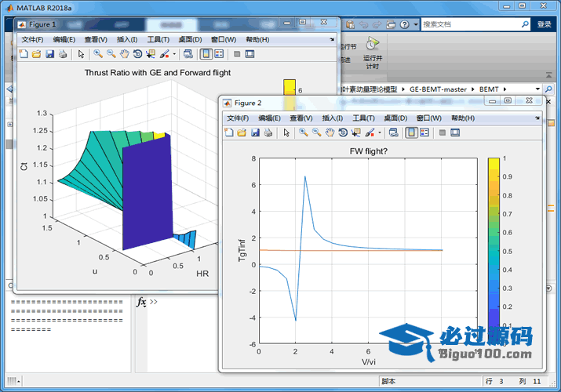This screenshot has width=561, height=392.
Task: Open the 插入(I) menu in Figure 1
Action: 126,39
